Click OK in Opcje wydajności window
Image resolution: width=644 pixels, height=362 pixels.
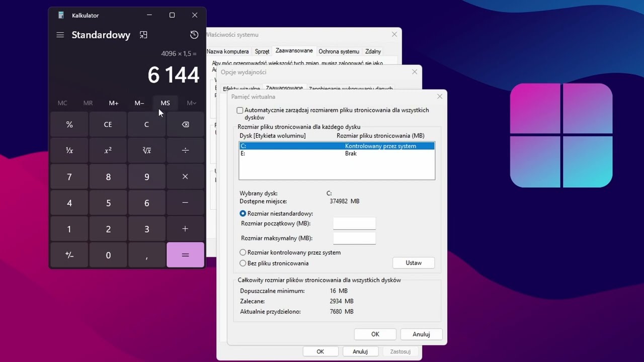point(320,351)
